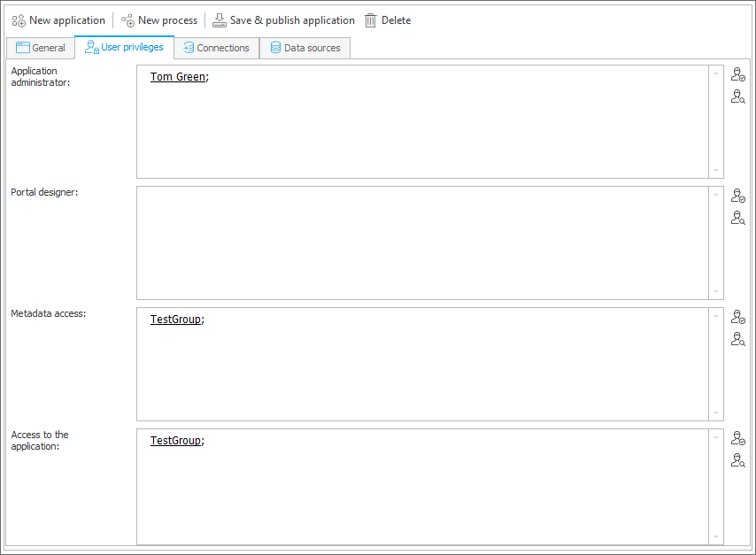Click the upper user icon beside Access to the application
The height and width of the screenshot is (555, 756).
tap(737, 438)
